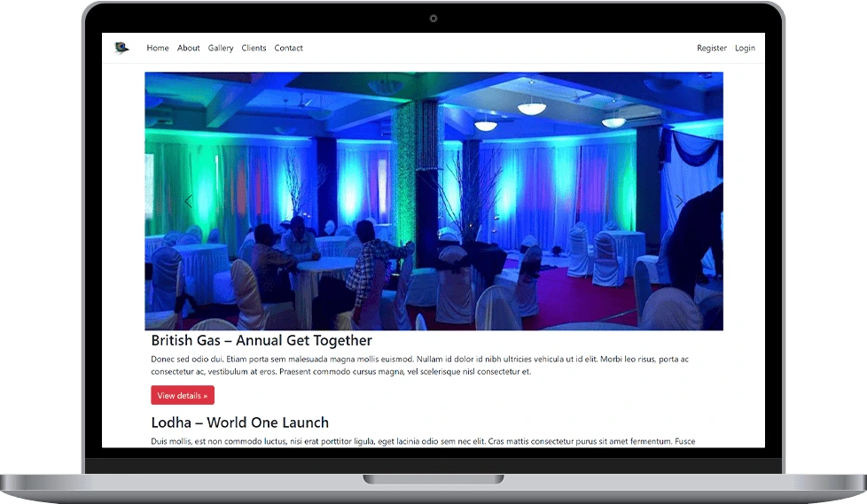
Task: Click the laptop webcam above the screen
Action: coord(433,19)
